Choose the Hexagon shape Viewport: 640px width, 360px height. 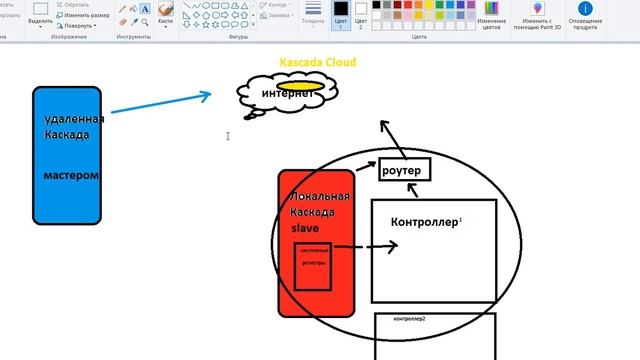[x=216, y=15]
